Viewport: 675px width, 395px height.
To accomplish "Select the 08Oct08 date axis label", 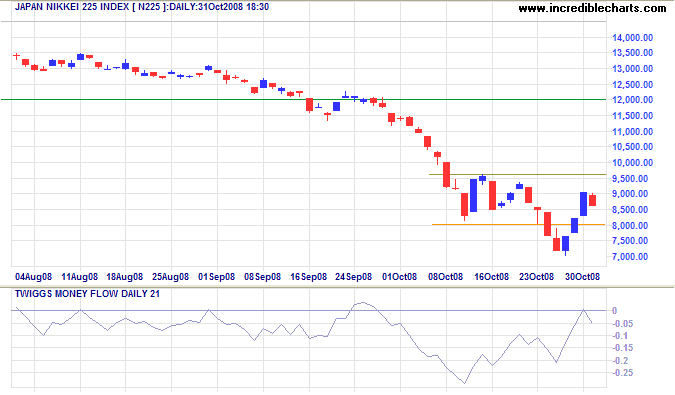I will coord(445,277).
